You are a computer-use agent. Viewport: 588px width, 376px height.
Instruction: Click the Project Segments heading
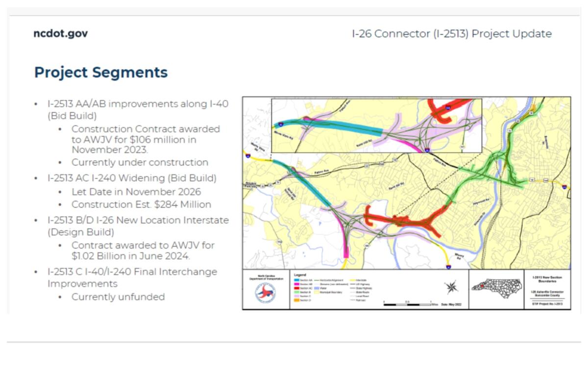[101, 72]
